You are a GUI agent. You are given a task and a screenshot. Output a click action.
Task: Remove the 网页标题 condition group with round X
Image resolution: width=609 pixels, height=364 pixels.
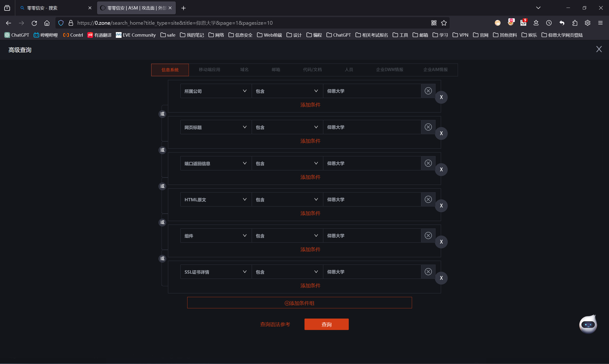pos(441,133)
